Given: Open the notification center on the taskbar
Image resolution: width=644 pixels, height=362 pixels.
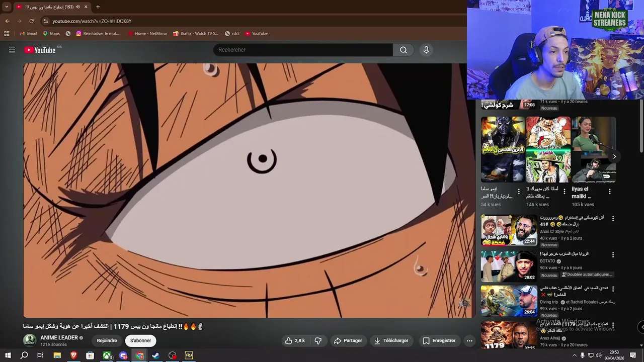Looking at the screenshot, I should (633, 355).
